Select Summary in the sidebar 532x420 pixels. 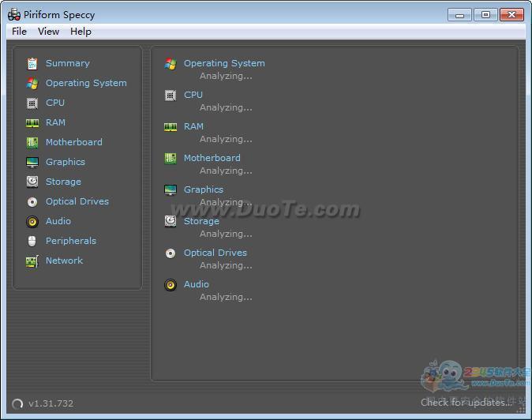point(68,63)
